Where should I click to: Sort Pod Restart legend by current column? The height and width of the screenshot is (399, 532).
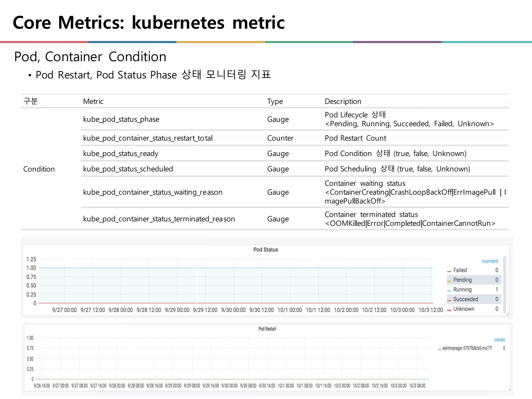pyautogui.click(x=499, y=340)
